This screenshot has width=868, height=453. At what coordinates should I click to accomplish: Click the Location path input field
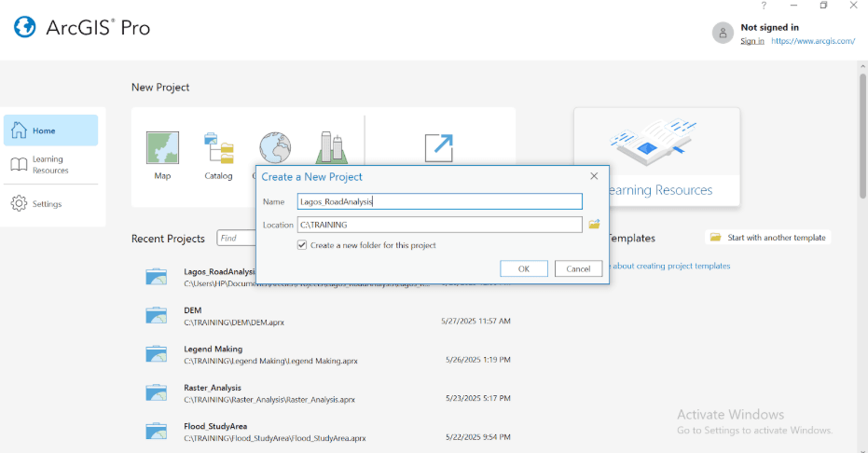click(438, 225)
